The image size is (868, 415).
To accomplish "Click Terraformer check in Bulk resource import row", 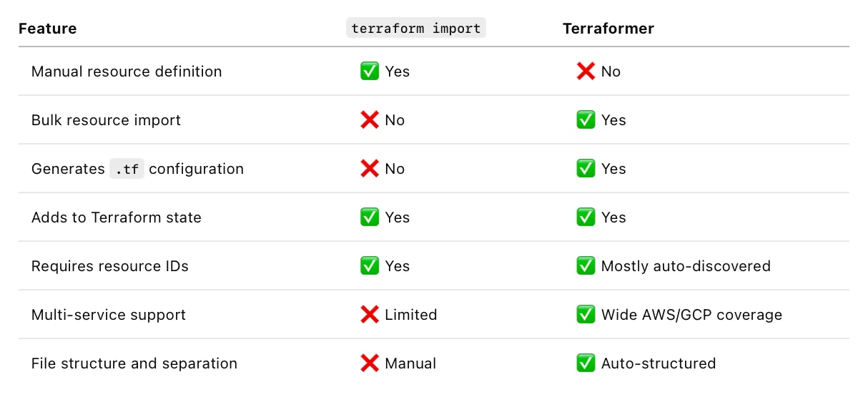I will (586, 120).
